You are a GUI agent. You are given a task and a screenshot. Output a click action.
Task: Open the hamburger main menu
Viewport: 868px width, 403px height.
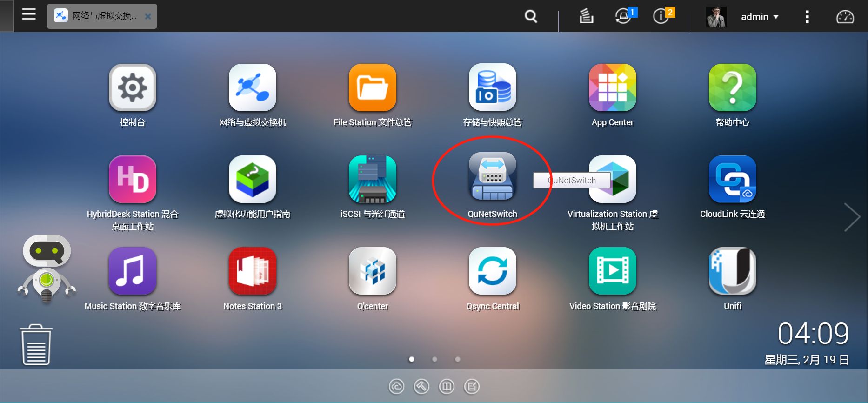29,14
